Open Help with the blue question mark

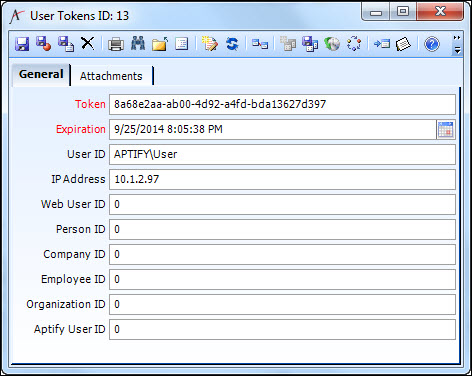432,44
